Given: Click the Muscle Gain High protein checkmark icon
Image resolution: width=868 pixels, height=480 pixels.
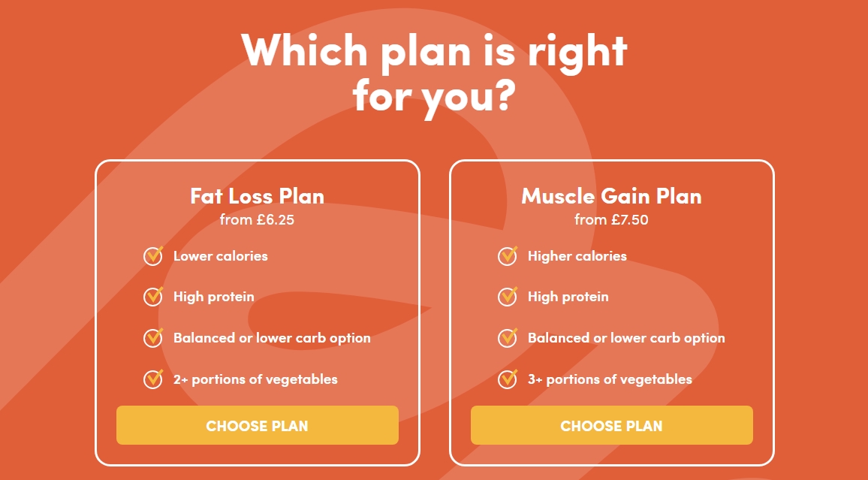Looking at the screenshot, I should tap(508, 297).
